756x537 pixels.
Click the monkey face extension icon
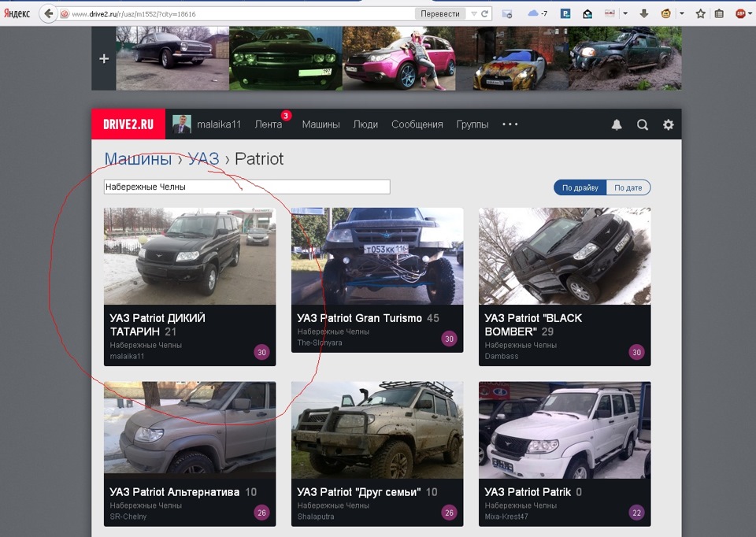[x=666, y=13]
